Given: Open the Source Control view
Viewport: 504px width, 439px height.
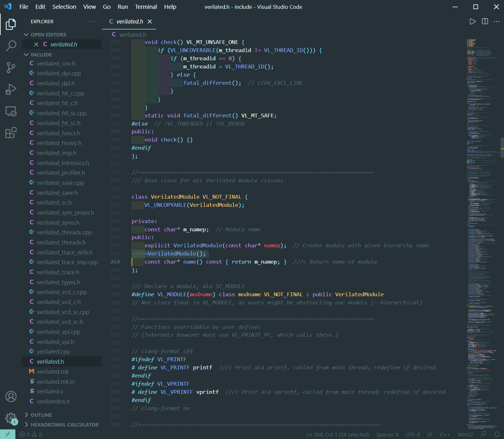Looking at the screenshot, I should point(11,67).
